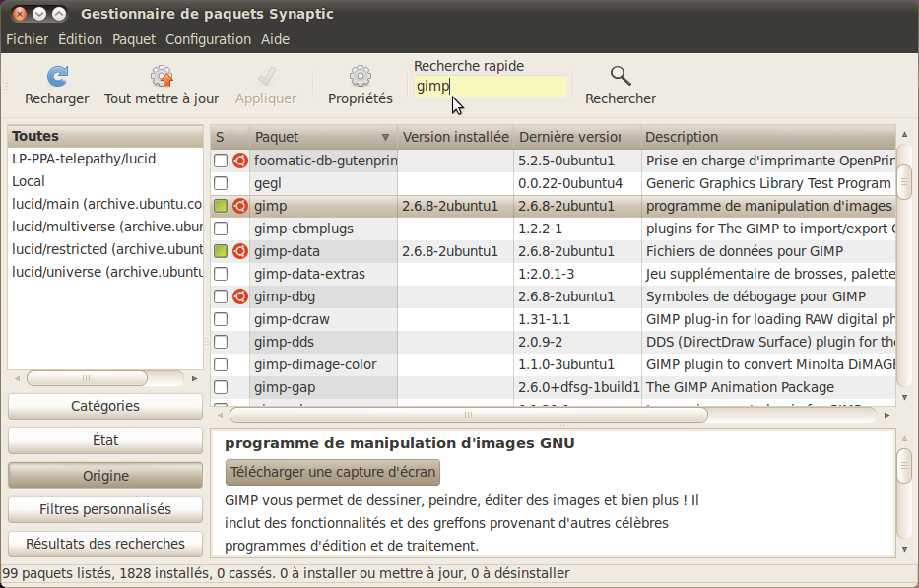Screen dimensions: 919x588
Task: Open Filtres personnalisés view
Action: (105, 509)
